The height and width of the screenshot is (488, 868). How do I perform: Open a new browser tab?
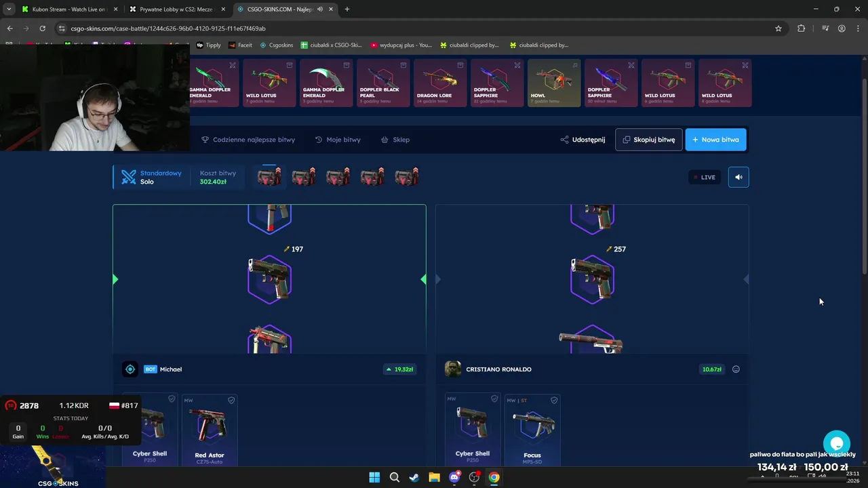pos(347,9)
